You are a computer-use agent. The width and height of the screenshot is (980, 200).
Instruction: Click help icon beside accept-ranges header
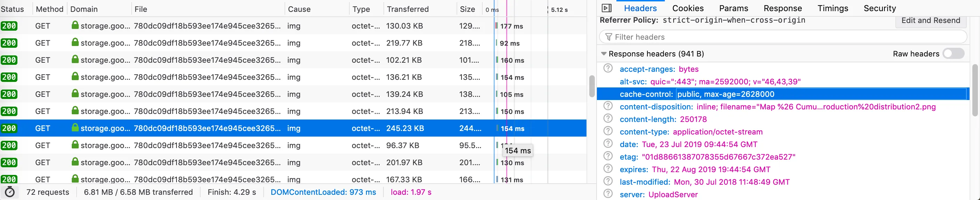(x=608, y=69)
